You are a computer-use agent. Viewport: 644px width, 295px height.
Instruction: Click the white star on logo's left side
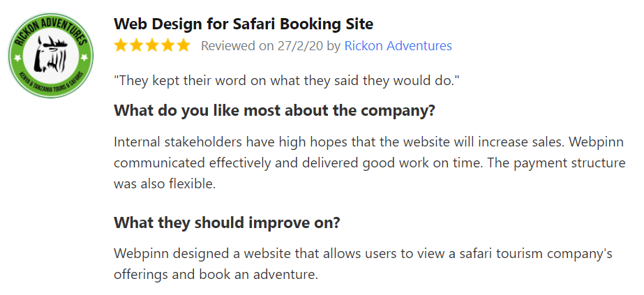point(17,58)
